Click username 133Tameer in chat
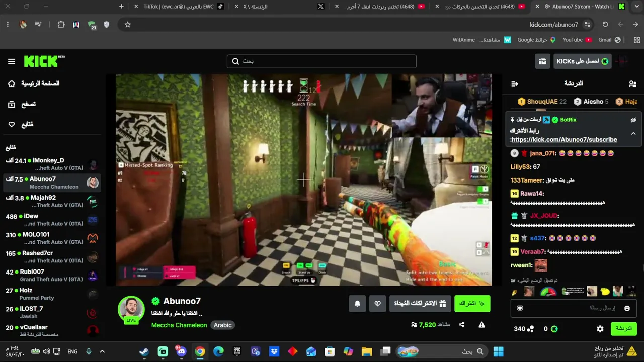This screenshot has width=644, height=362. (x=527, y=180)
